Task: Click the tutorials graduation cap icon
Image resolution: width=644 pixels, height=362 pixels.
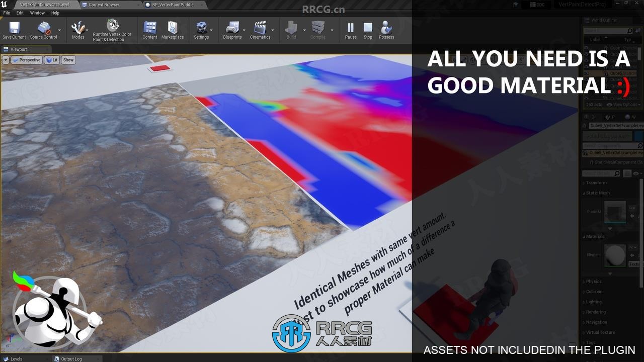Action: pyautogui.click(x=516, y=5)
